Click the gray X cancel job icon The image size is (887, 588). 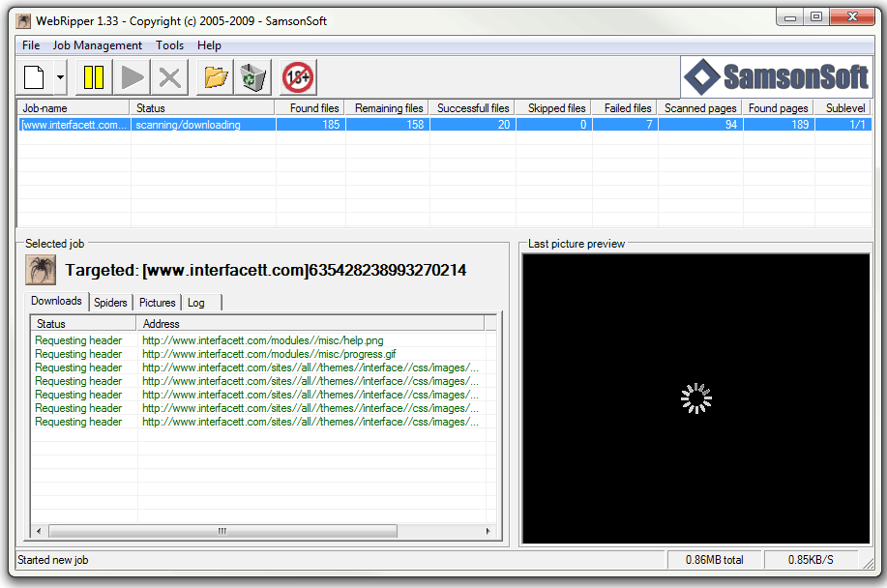point(169,77)
